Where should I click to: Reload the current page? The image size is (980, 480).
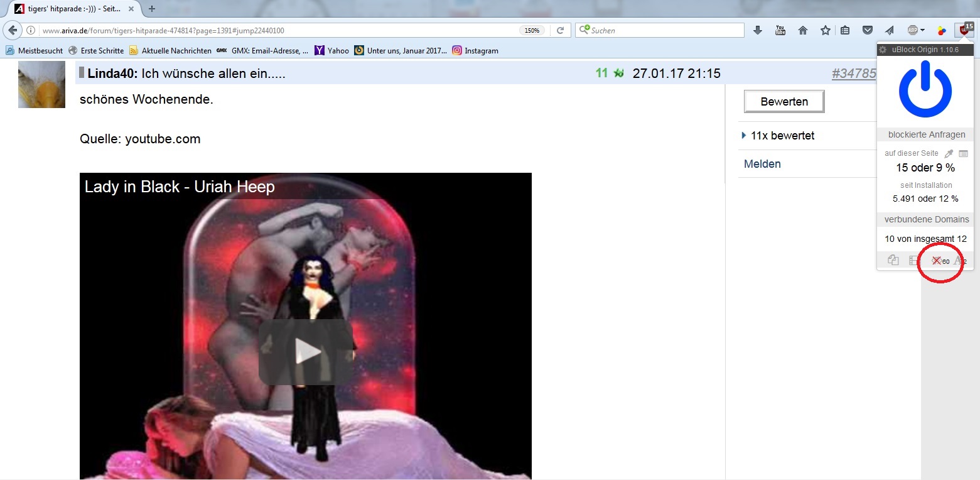pyautogui.click(x=561, y=30)
